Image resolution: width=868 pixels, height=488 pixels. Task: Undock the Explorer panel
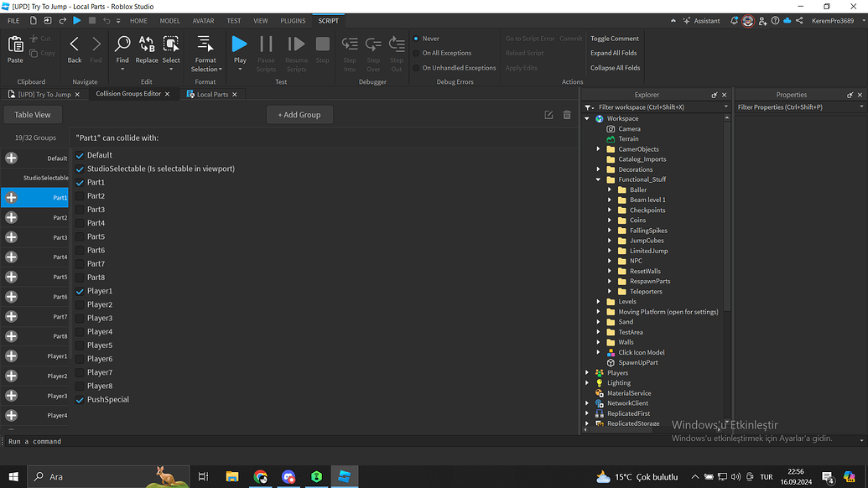(x=714, y=95)
